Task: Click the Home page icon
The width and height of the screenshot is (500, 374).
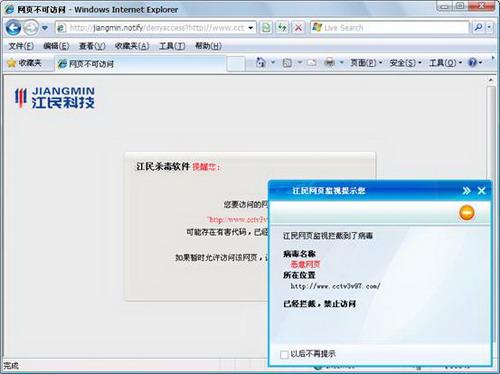Action: 261,63
